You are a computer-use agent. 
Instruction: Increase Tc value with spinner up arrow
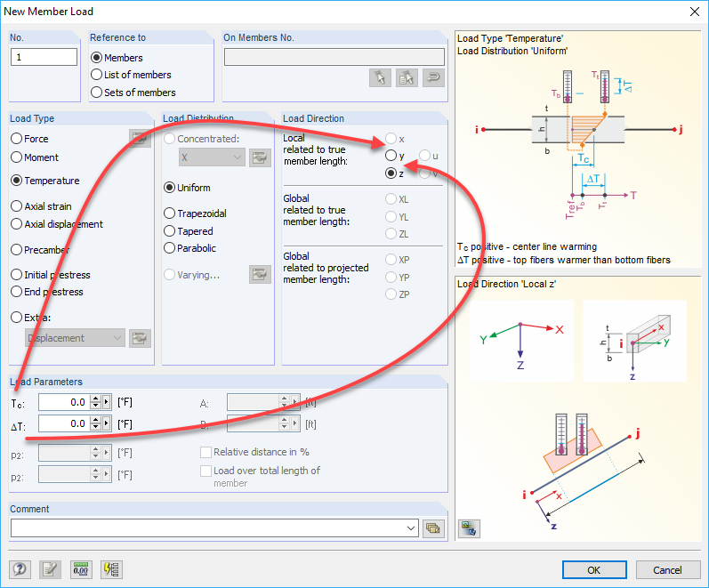95,399
